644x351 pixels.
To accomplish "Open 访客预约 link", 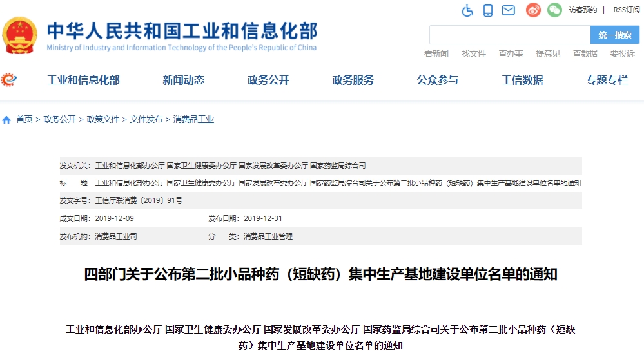I will coord(583,10).
